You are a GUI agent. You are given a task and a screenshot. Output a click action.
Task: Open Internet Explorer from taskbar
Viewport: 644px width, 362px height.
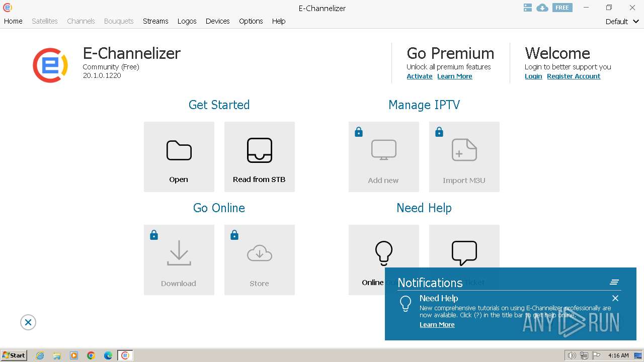(x=40, y=355)
